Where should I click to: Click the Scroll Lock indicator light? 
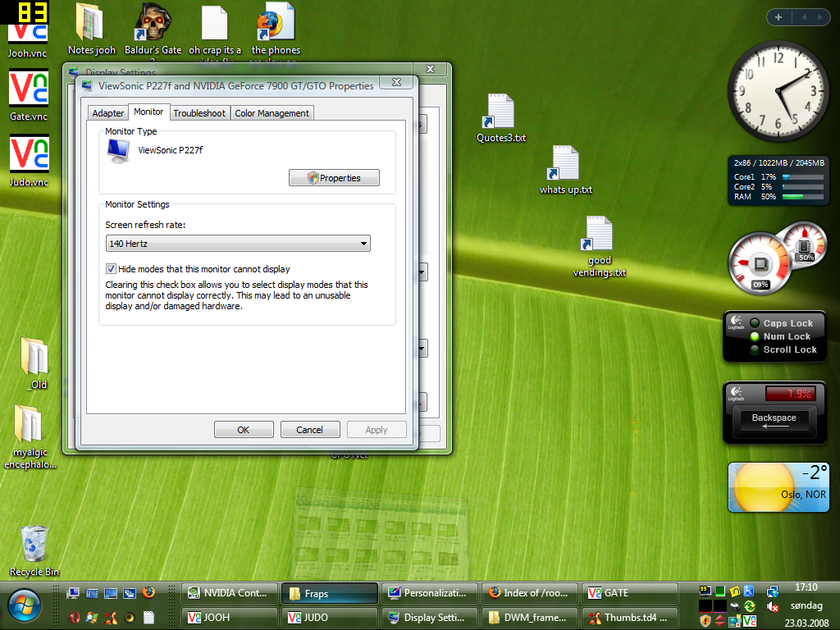tap(755, 349)
